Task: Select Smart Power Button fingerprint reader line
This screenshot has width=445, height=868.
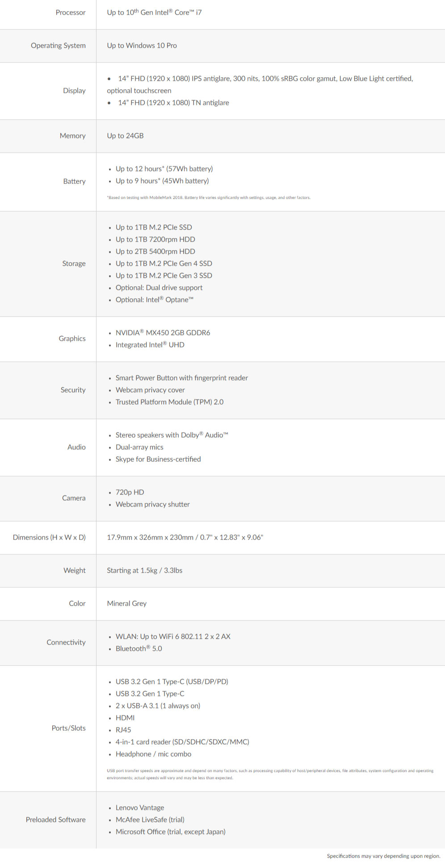Action: click(x=181, y=378)
